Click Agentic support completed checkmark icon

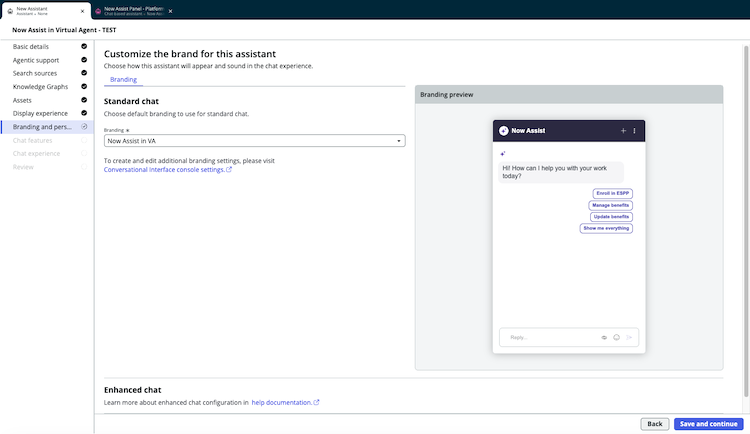point(84,60)
